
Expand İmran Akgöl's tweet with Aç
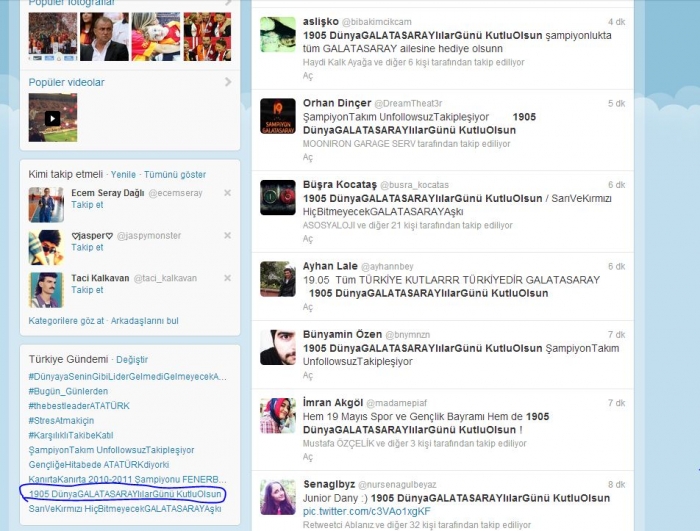pos(308,457)
